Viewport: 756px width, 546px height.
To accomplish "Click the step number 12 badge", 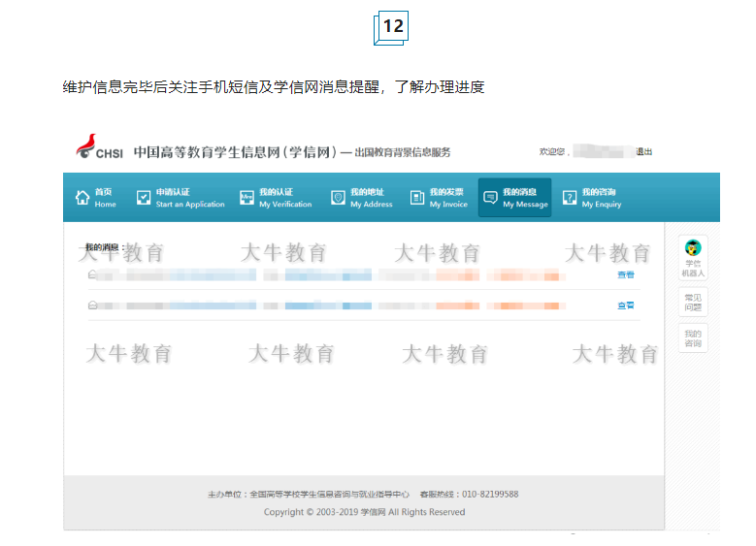I will 392,26.
